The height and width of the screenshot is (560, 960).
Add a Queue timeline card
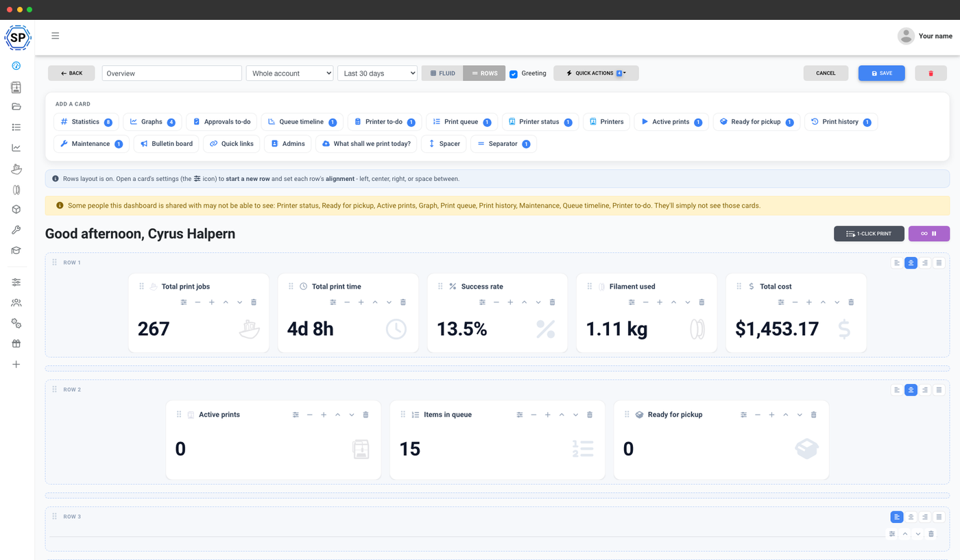tap(302, 122)
